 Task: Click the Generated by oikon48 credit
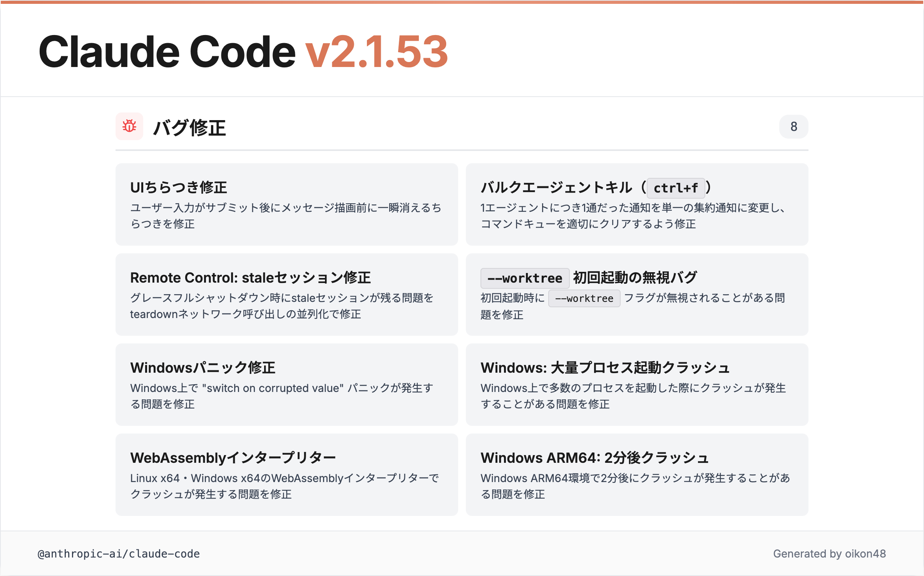pyautogui.click(x=829, y=554)
